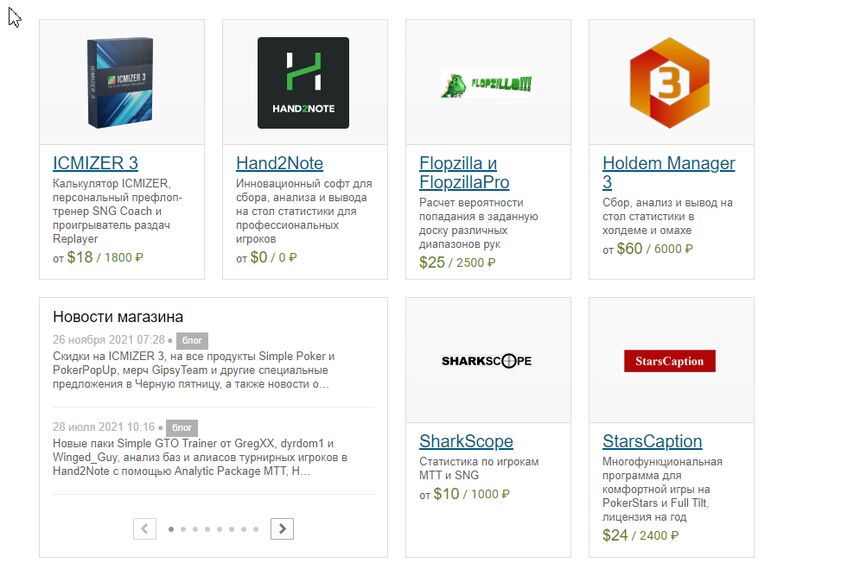Open the Hand2Note title link
This screenshot has height=563, width=854.
(279, 163)
